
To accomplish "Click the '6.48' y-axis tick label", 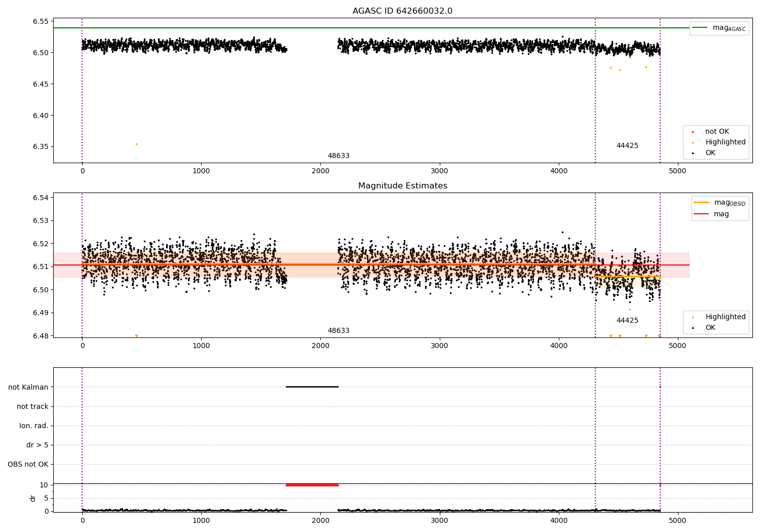I will 41,336.
